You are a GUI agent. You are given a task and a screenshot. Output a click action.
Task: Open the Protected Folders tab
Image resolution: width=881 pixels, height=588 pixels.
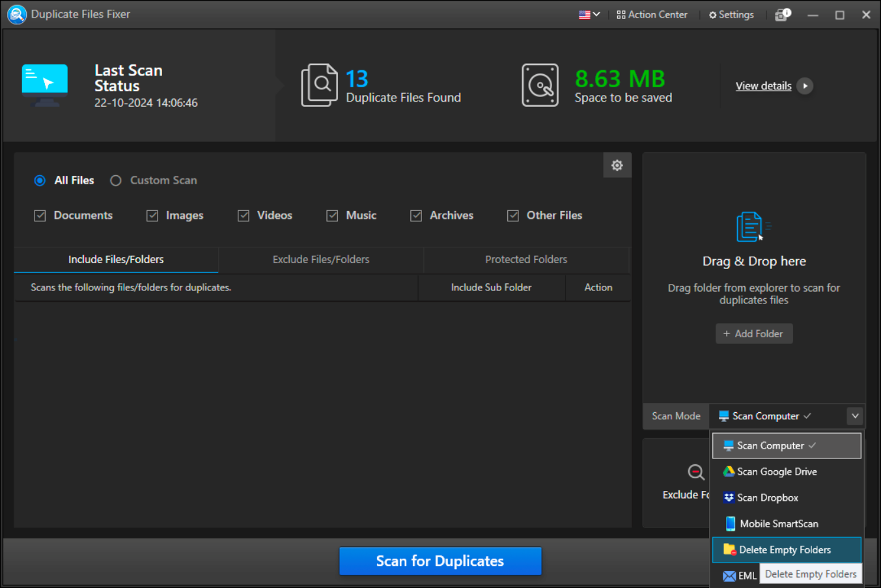(525, 259)
